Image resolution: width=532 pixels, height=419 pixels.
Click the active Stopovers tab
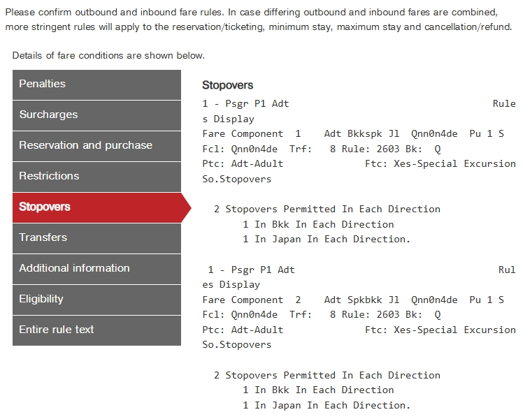96,207
